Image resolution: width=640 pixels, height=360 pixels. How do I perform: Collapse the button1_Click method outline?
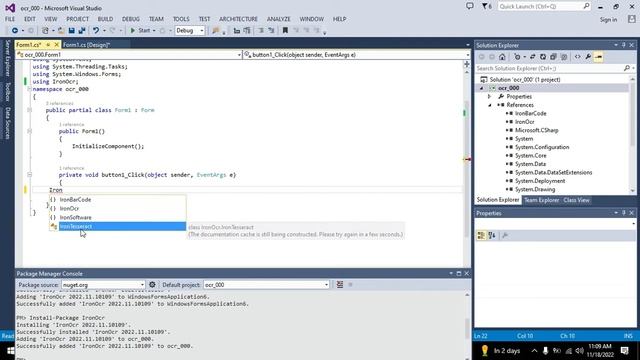(x=29, y=175)
